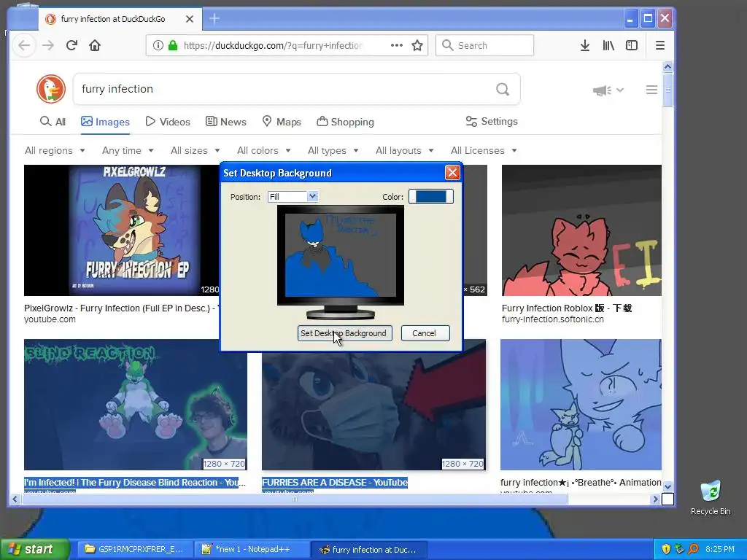Open the DuckDuckGo side menu icon
The image size is (747, 560).
pos(651,90)
